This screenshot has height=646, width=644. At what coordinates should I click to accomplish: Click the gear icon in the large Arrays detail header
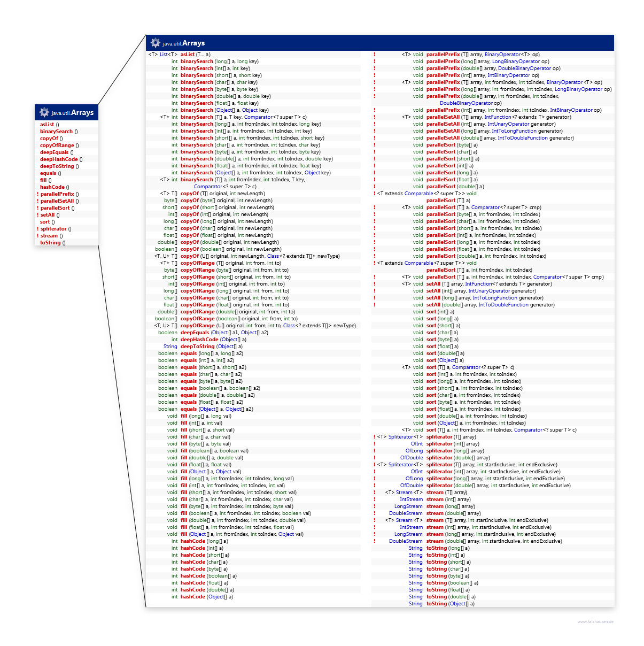tap(156, 43)
